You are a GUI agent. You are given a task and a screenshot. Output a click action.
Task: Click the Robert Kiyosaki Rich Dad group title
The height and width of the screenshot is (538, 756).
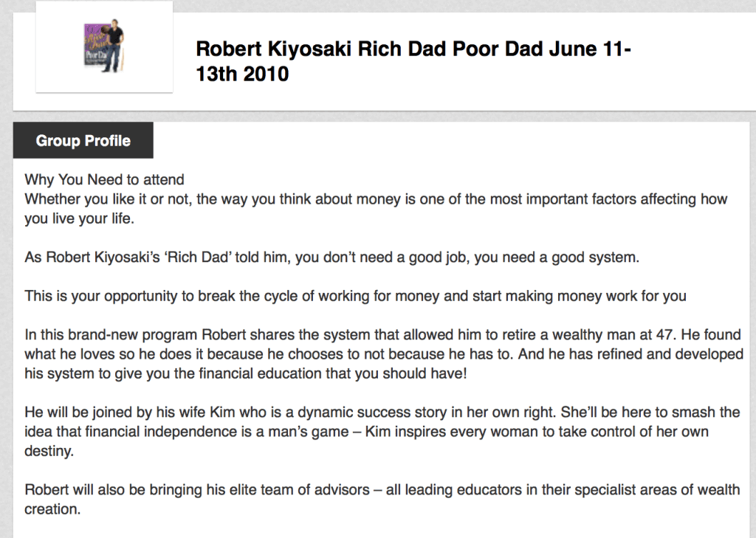[x=413, y=61]
